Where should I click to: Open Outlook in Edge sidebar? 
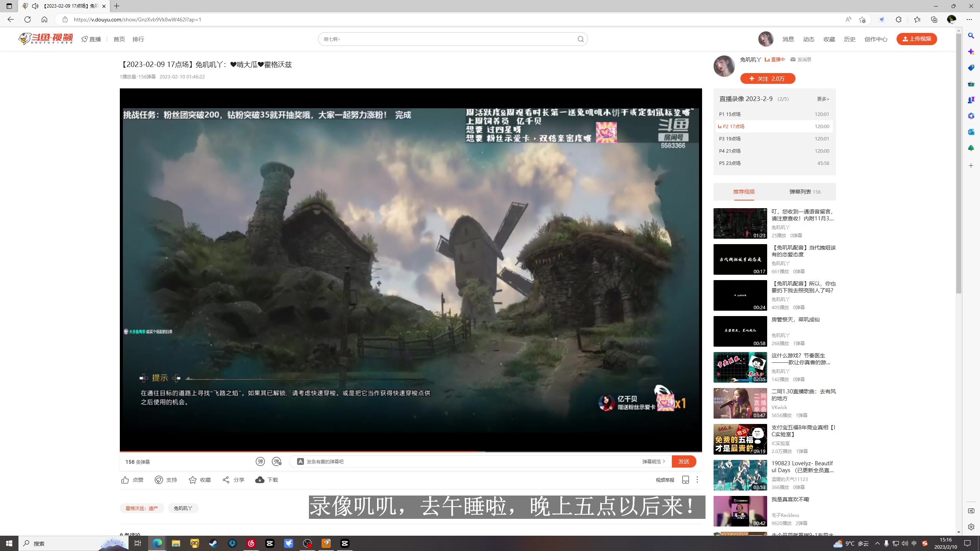[x=971, y=132]
